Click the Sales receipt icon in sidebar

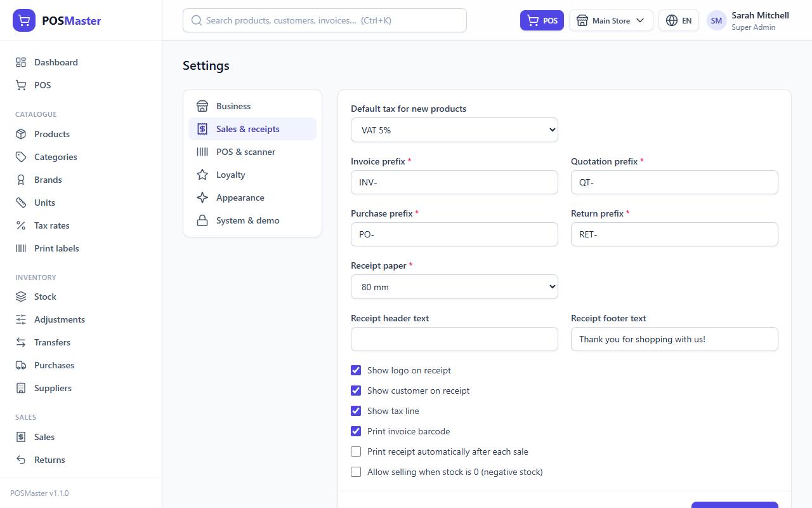pos(21,437)
